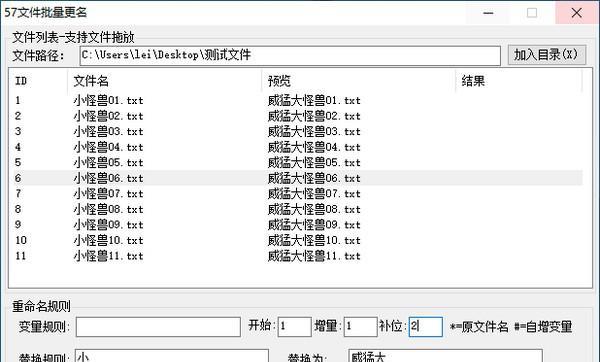Select file 小怪兽08.txt
This screenshot has width=600, height=362.
[x=108, y=209]
